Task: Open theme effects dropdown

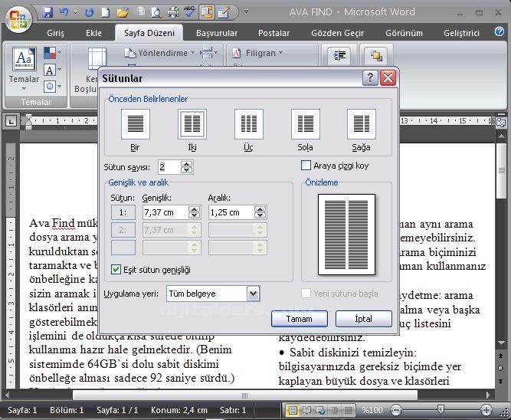Action: (x=52, y=86)
